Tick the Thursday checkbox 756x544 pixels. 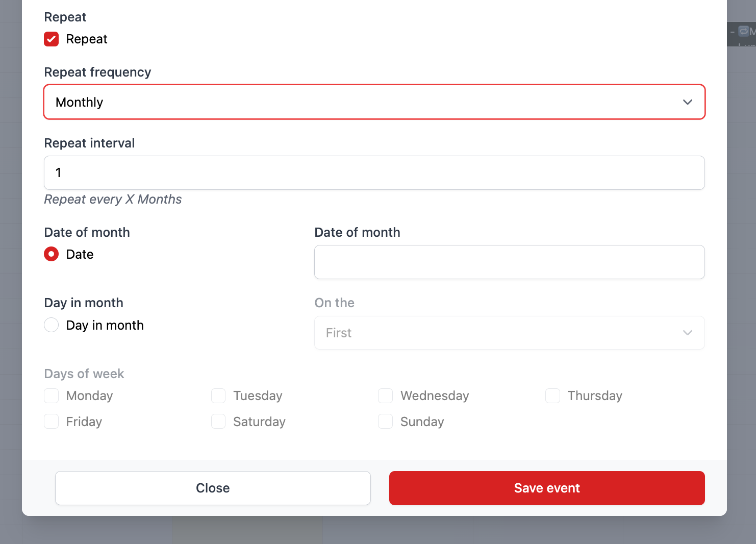pos(552,396)
